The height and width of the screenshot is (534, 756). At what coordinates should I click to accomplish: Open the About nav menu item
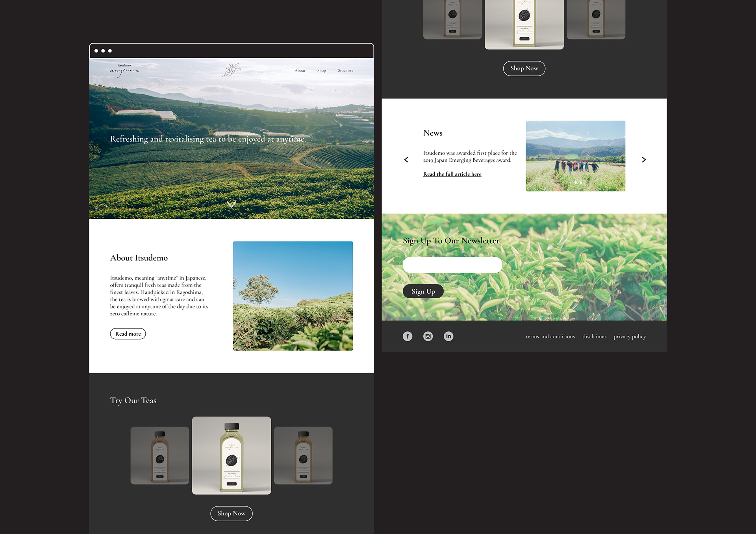(300, 70)
